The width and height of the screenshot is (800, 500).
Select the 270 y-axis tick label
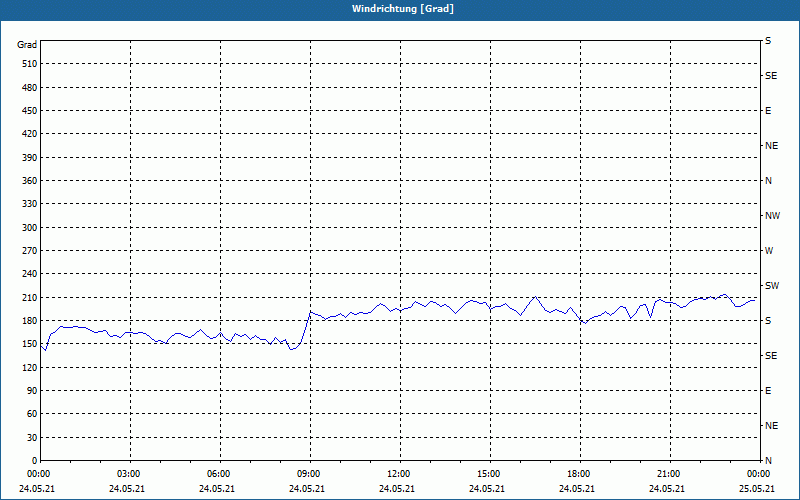(x=30, y=251)
